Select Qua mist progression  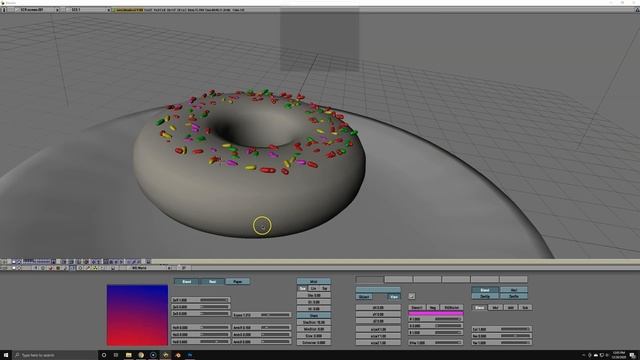[x=302, y=288]
